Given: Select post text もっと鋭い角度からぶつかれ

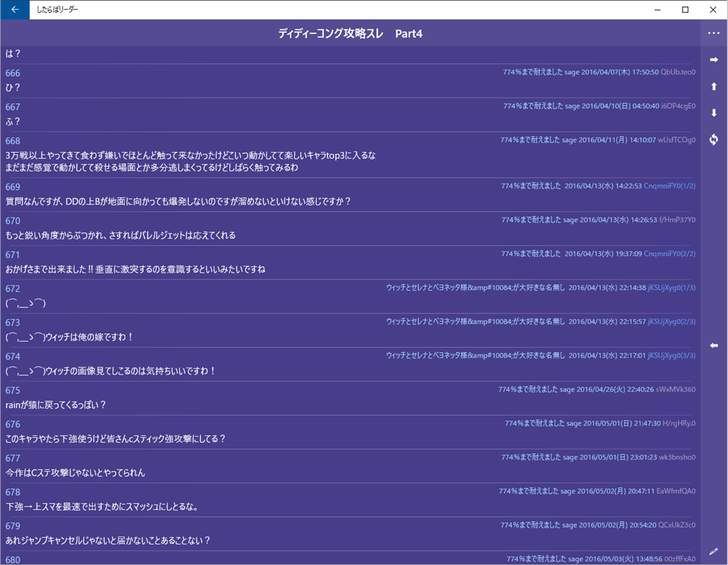Looking at the screenshot, I should pyautogui.click(x=120, y=235).
